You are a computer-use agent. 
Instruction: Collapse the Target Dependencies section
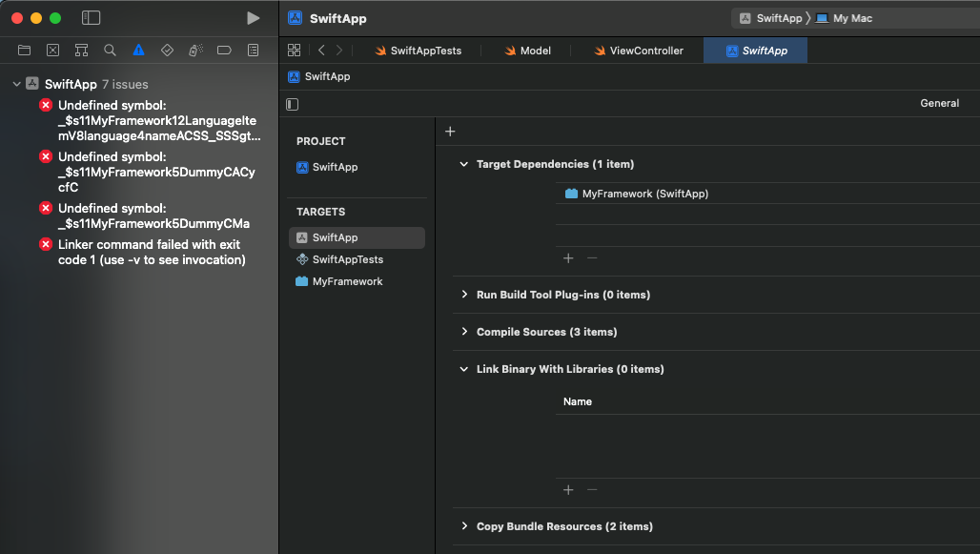click(464, 164)
